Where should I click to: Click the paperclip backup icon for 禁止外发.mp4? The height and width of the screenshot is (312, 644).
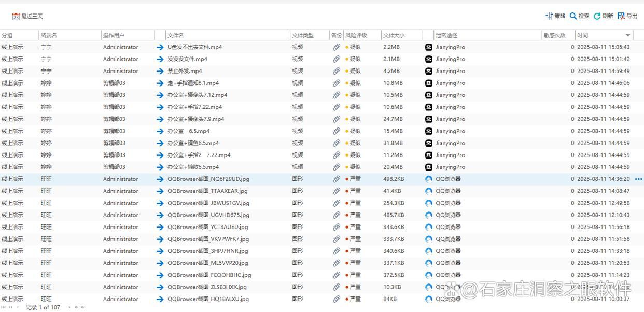(337, 71)
